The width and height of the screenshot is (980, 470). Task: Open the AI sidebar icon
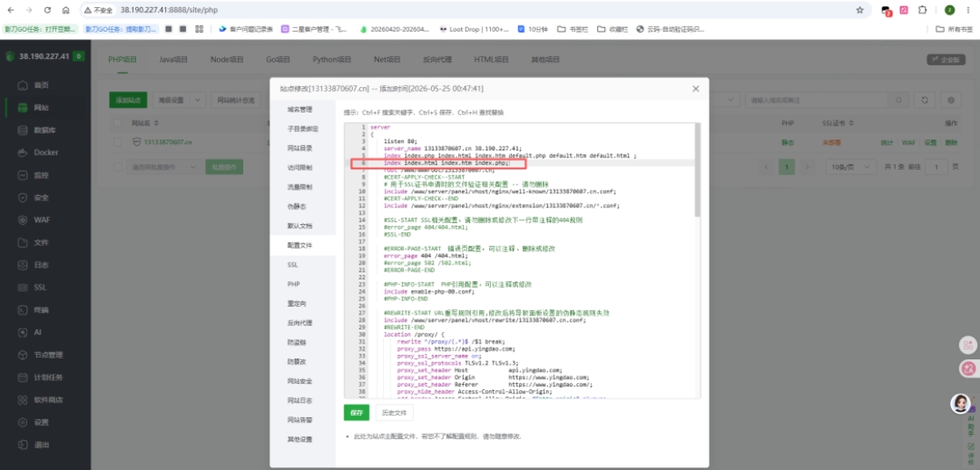click(23, 332)
